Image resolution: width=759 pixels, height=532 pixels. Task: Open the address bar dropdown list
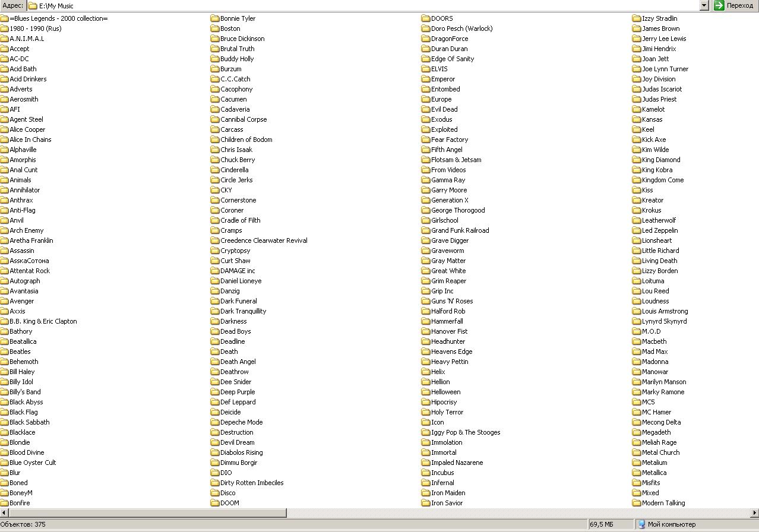[704, 6]
